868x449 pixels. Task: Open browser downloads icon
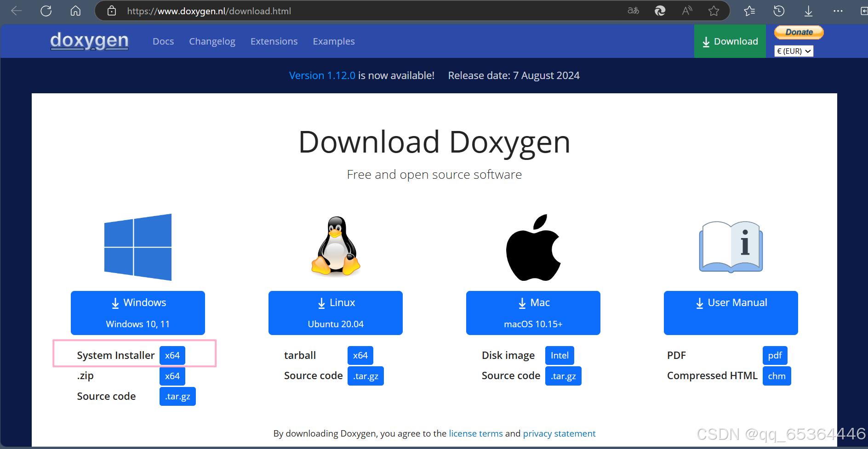pos(808,11)
